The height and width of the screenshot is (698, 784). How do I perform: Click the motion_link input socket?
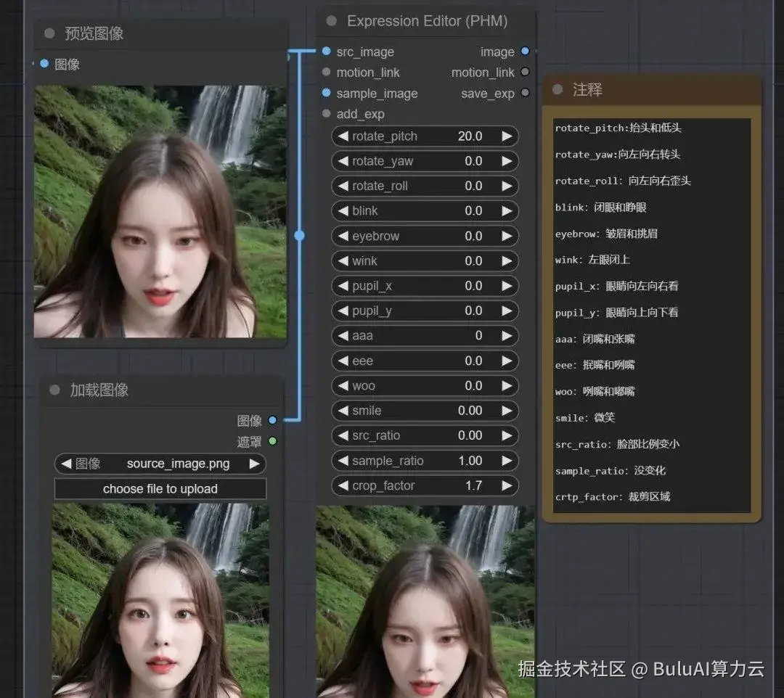[327, 72]
